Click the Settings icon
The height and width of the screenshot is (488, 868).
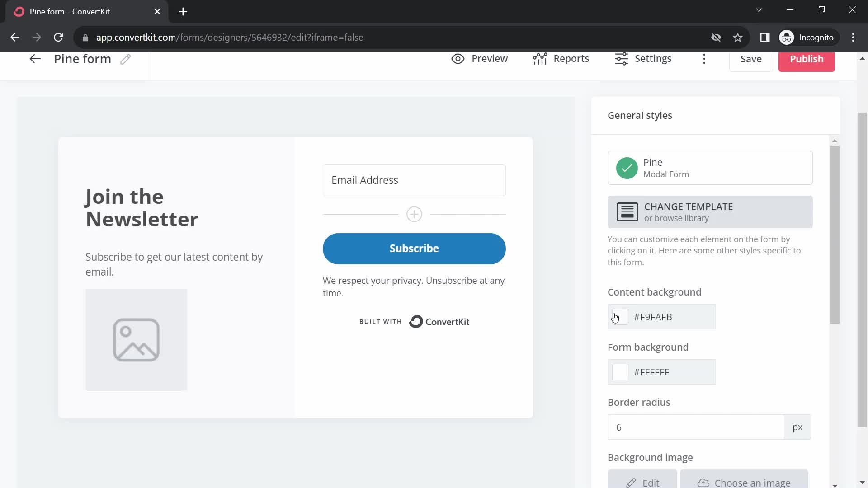click(x=621, y=58)
